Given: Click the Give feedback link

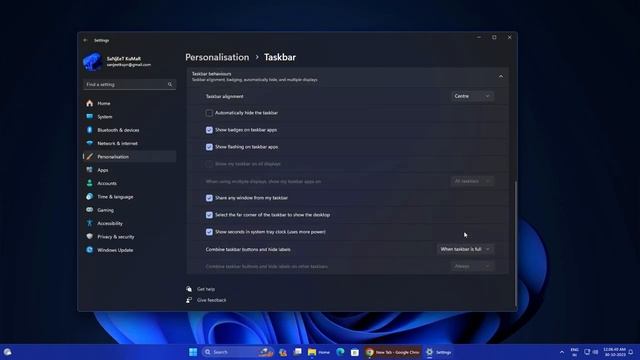Looking at the screenshot, I should [x=211, y=300].
